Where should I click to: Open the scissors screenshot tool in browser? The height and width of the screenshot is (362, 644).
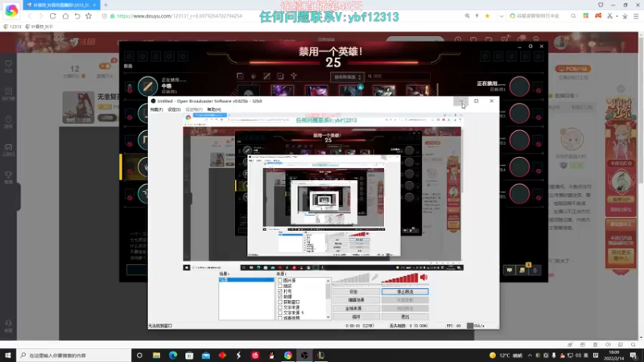(x=610, y=16)
